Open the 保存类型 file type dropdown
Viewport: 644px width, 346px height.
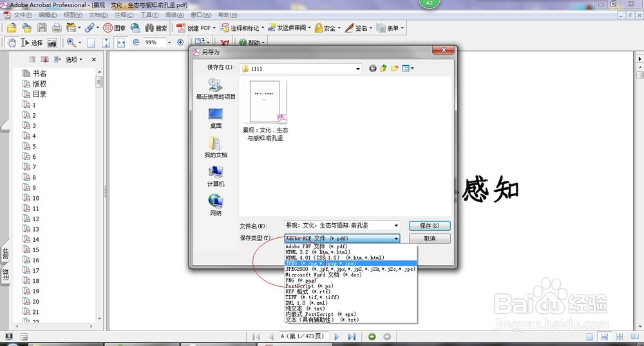coord(396,238)
